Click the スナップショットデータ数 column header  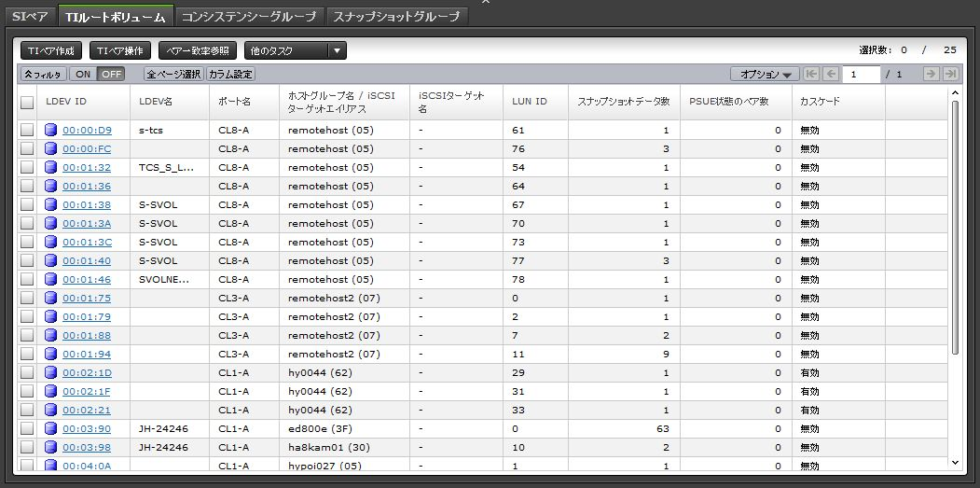(x=624, y=102)
